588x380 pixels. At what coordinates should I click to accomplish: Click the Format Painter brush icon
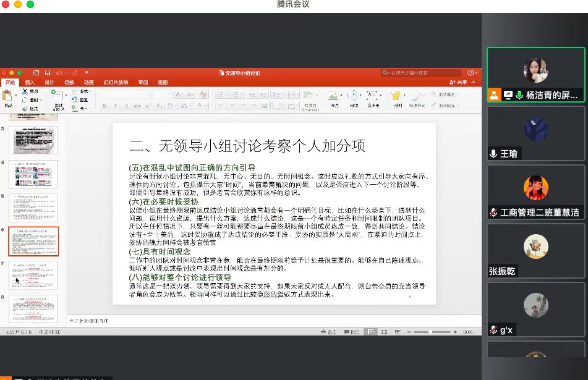[x=25, y=109]
